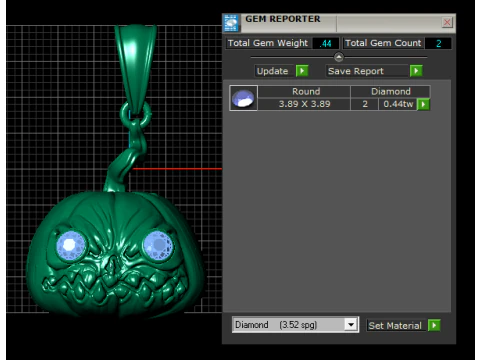The width and height of the screenshot is (480, 360).
Task: Click the green arrow next to Set Material
Action: [x=434, y=325]
